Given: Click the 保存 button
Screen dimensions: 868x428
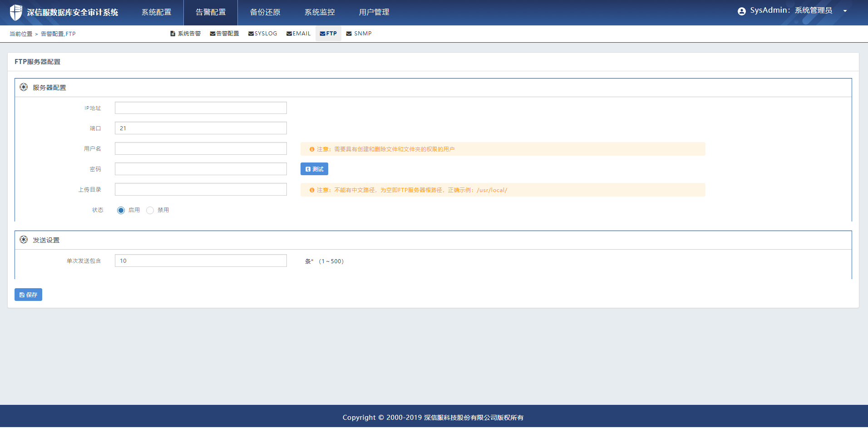Looking at the screenshot, I should click(28, 295).
